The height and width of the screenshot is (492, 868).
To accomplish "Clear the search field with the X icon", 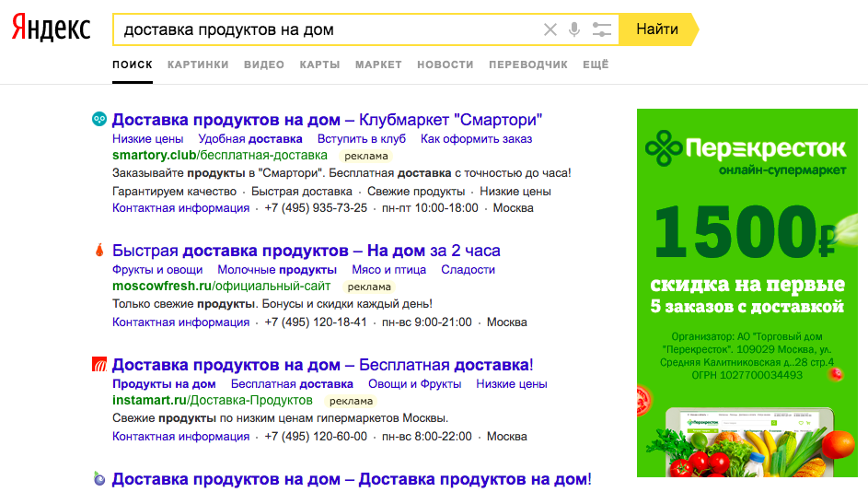I will click(550, 29).
